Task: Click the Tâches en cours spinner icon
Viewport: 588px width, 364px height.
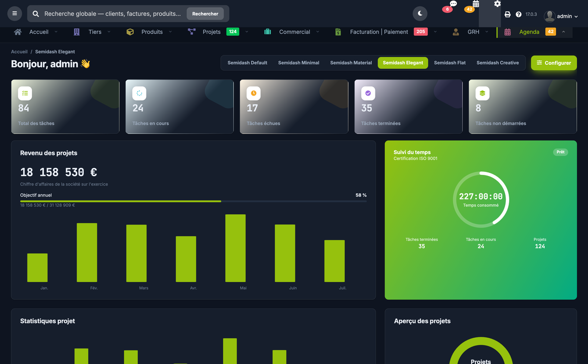Action: coord(139,93)
